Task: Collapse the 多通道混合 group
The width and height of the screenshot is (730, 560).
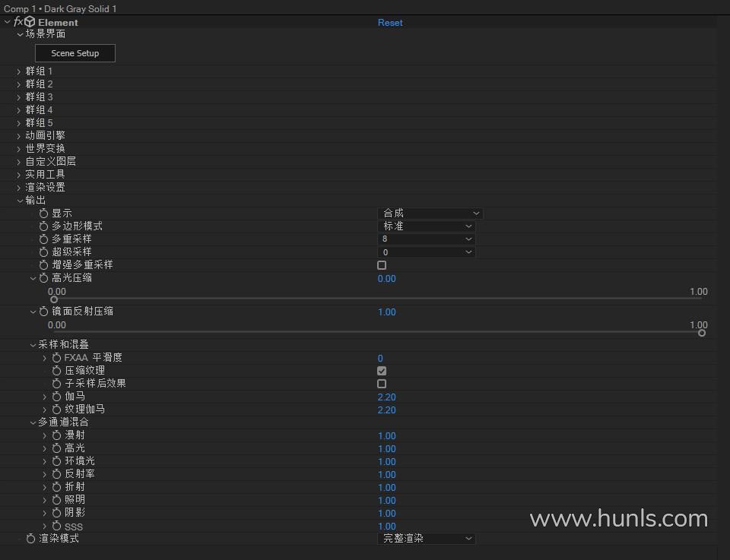Action: click(x=33, y=422)
